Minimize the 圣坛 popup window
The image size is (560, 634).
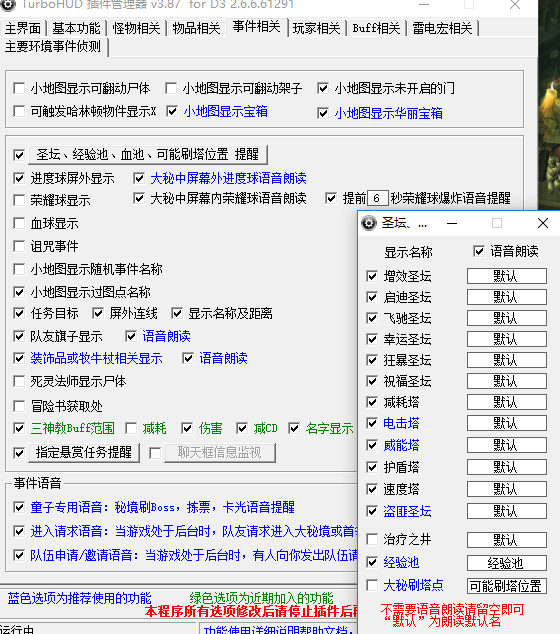[x=452, y=223]
